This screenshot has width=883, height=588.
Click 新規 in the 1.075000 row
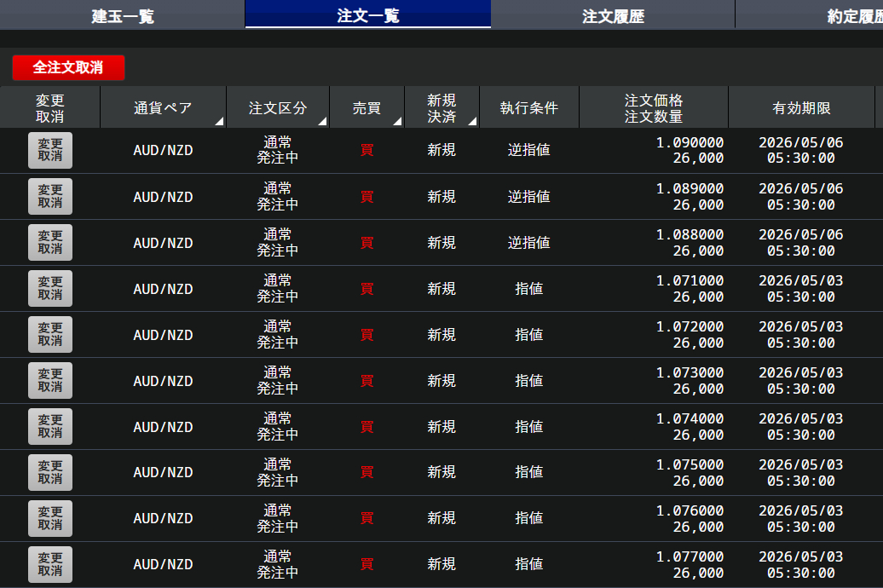click(441, 472)
